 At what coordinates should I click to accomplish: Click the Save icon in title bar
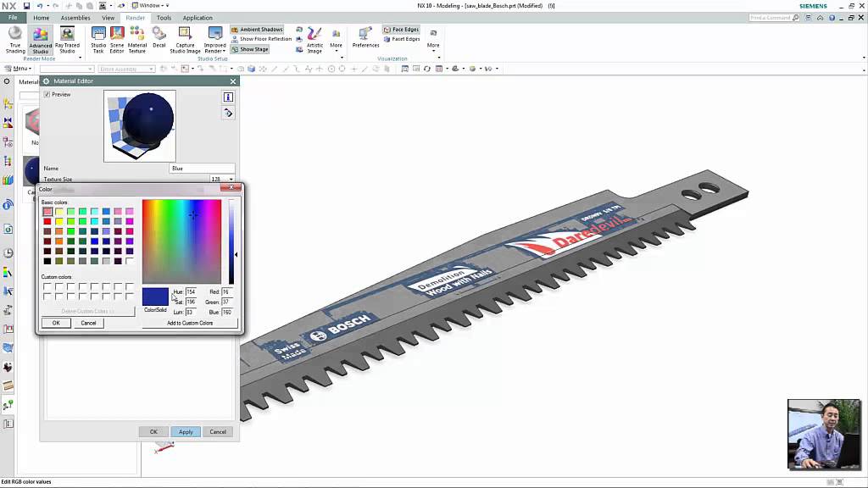26,6
